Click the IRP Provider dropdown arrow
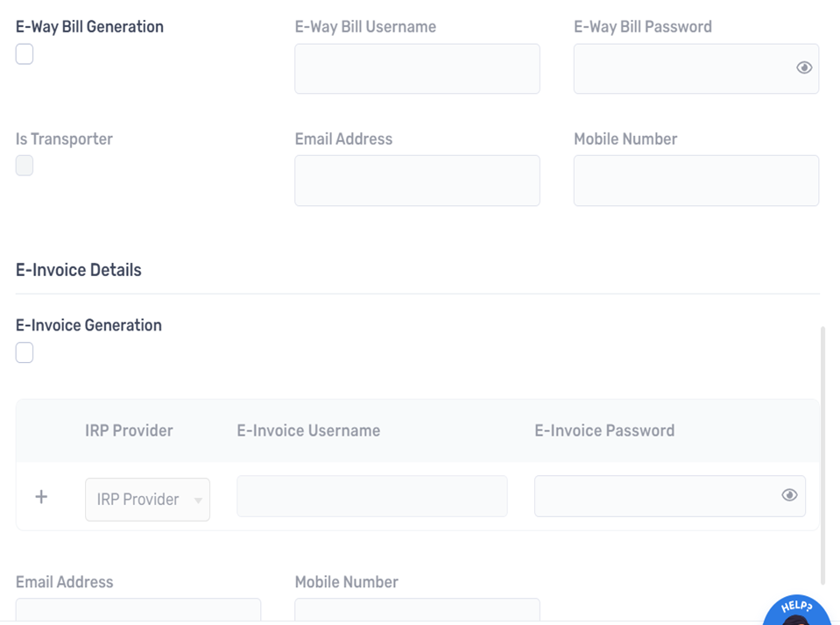 (x=198, y=501)
